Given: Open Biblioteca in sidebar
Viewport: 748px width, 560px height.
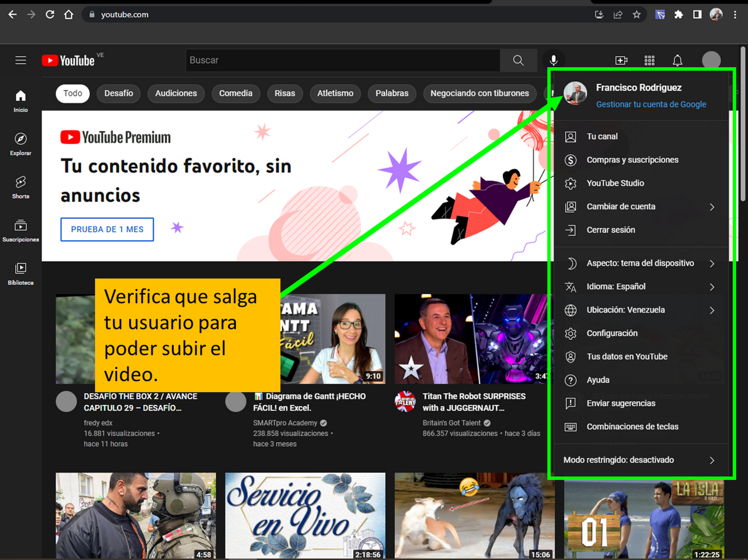Looking at the screenshot, I should [20, 274].
